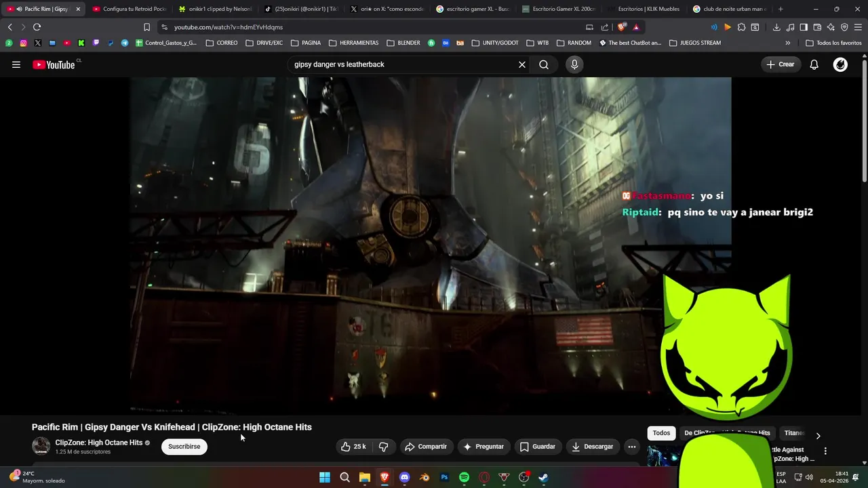
Task: Switch to the TikTok onikiri tab
Action: (x=302, y=9)
